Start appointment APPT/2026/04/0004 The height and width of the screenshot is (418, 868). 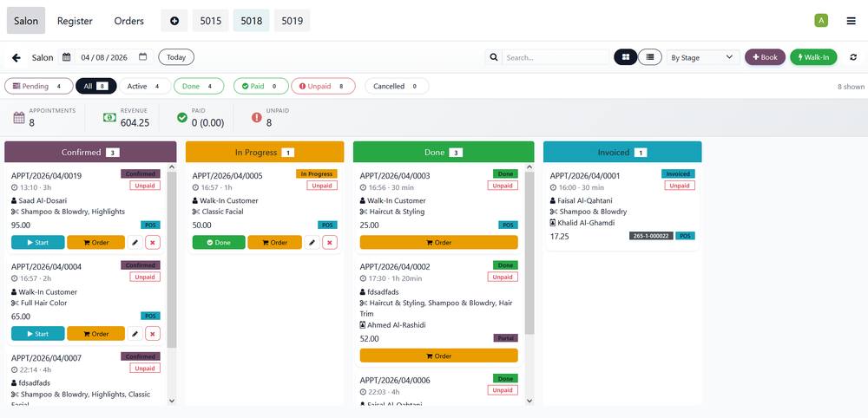tap(37, 333)
